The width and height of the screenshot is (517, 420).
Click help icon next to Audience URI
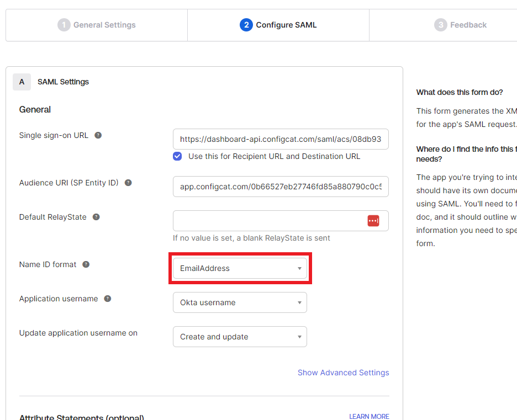click(128, 183)
